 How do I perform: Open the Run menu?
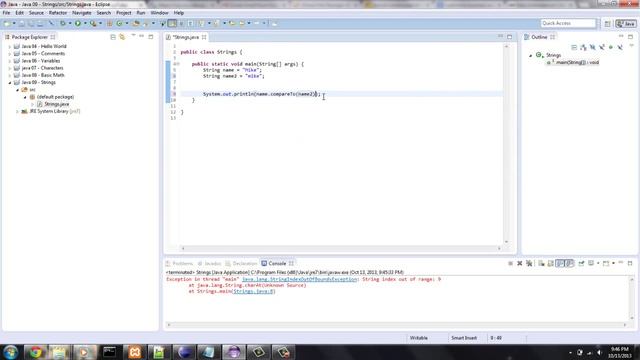point(141,13)
